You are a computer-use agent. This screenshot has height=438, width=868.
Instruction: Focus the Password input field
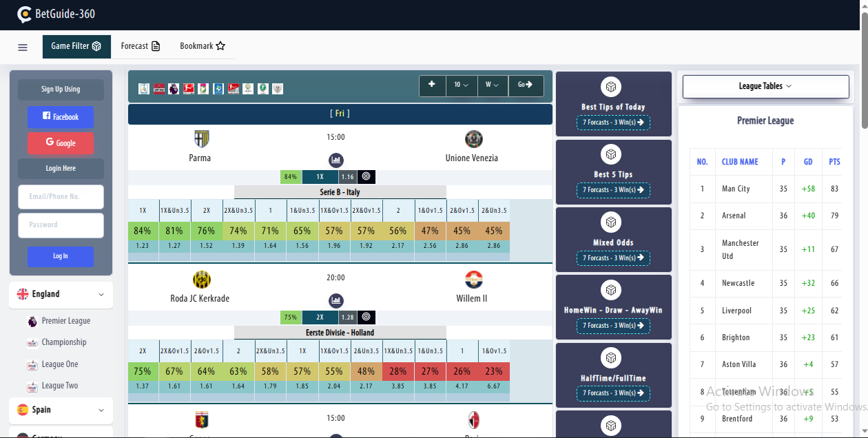point(61,225)
